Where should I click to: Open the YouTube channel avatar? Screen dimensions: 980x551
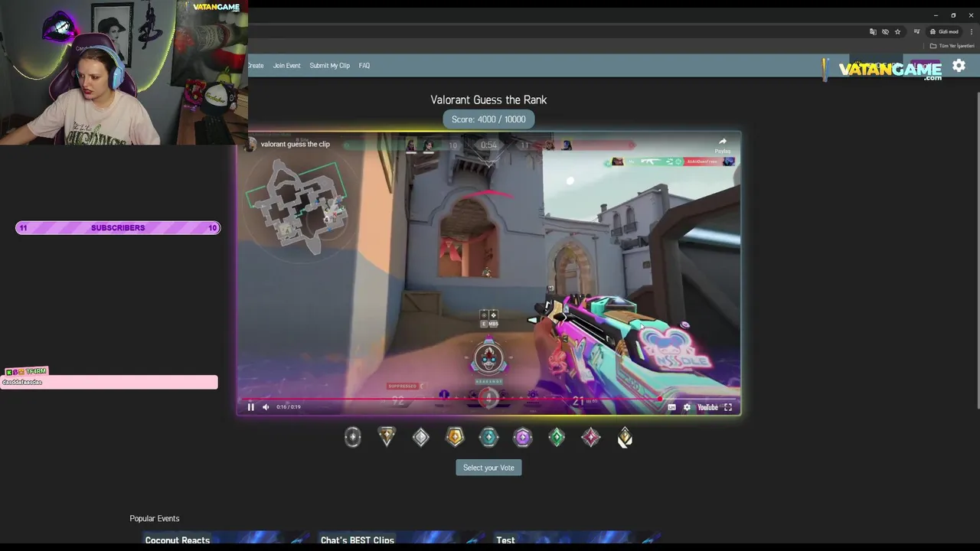coord(250,144)
